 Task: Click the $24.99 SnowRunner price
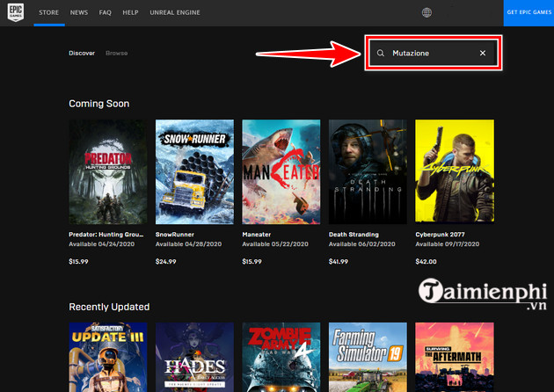click(165, 262)
